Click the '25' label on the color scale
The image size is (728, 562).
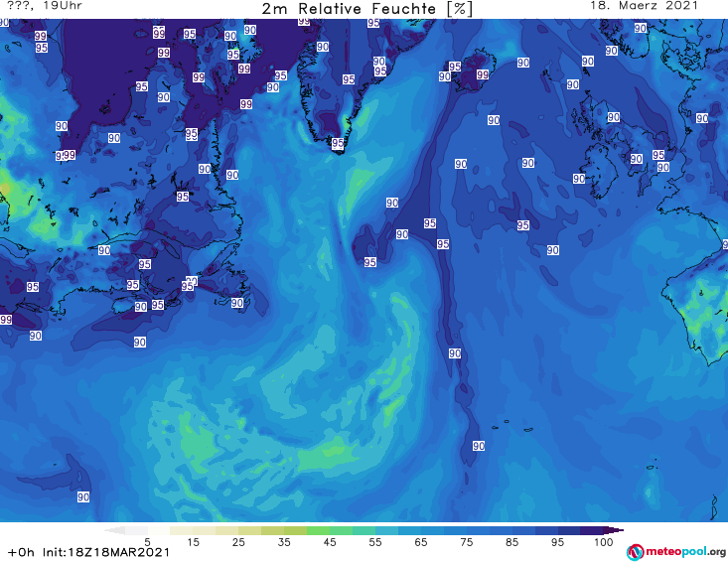[238, 542]
